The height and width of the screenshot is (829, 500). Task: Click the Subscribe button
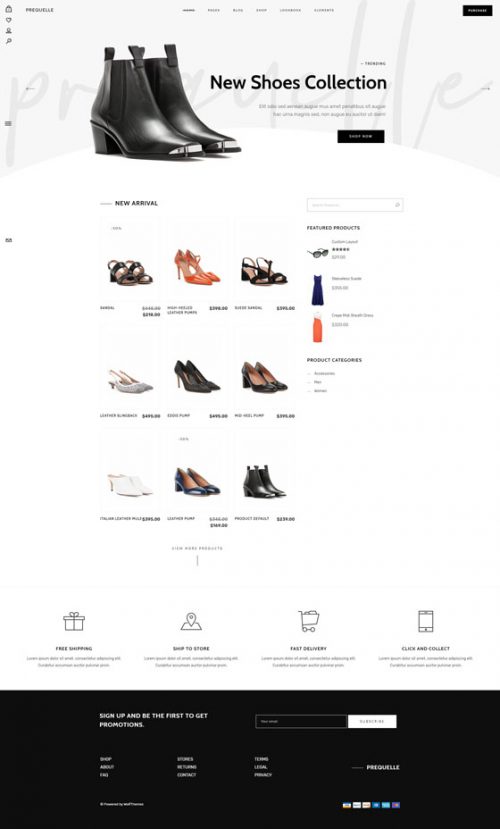tap(372, 721)
